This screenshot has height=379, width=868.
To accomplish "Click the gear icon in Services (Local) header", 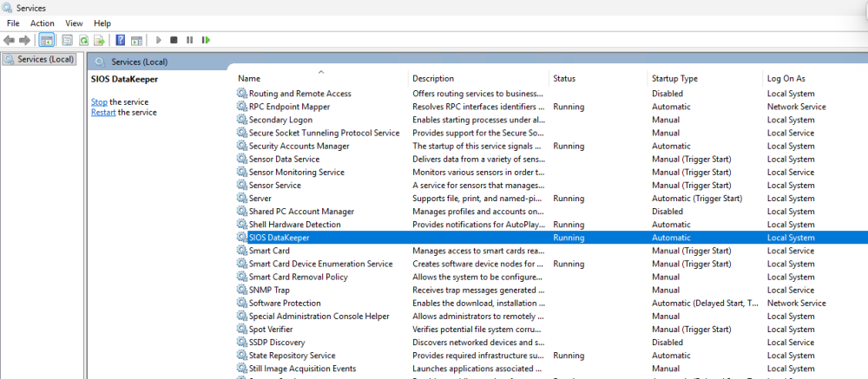I will coord(100,62).
